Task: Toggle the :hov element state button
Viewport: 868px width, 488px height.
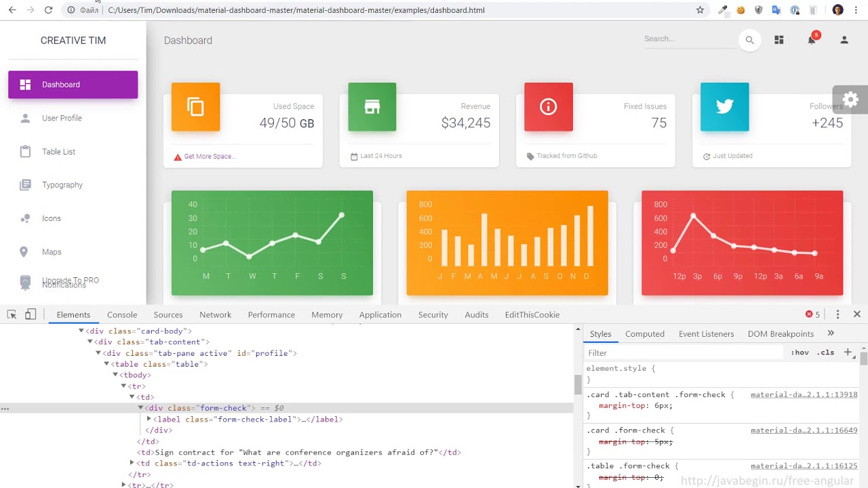Action: click(x=800, y=352)
